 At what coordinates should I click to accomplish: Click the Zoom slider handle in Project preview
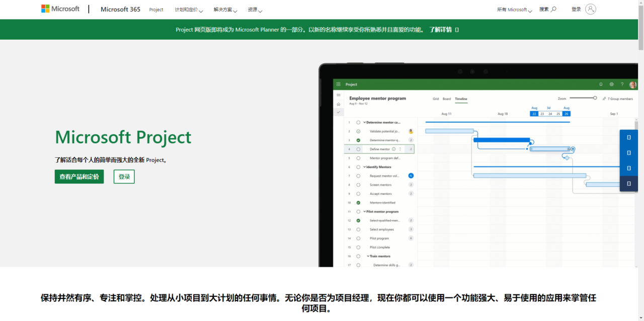[595, 98]
